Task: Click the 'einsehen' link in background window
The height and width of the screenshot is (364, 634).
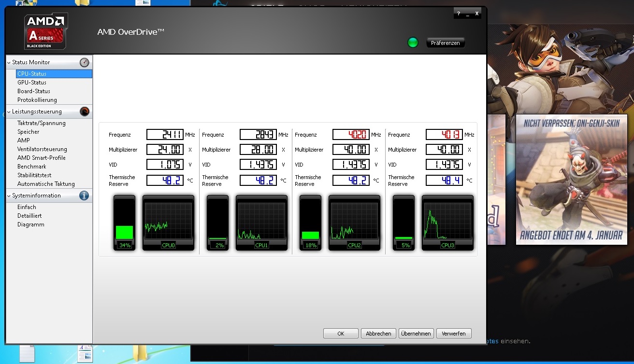Action: [515, 341]
